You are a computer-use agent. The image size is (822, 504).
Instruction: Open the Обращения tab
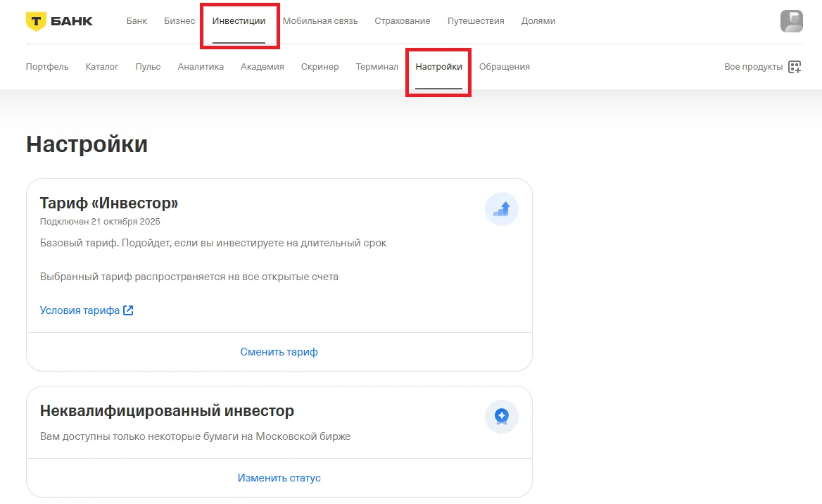(x=505, y=67)
